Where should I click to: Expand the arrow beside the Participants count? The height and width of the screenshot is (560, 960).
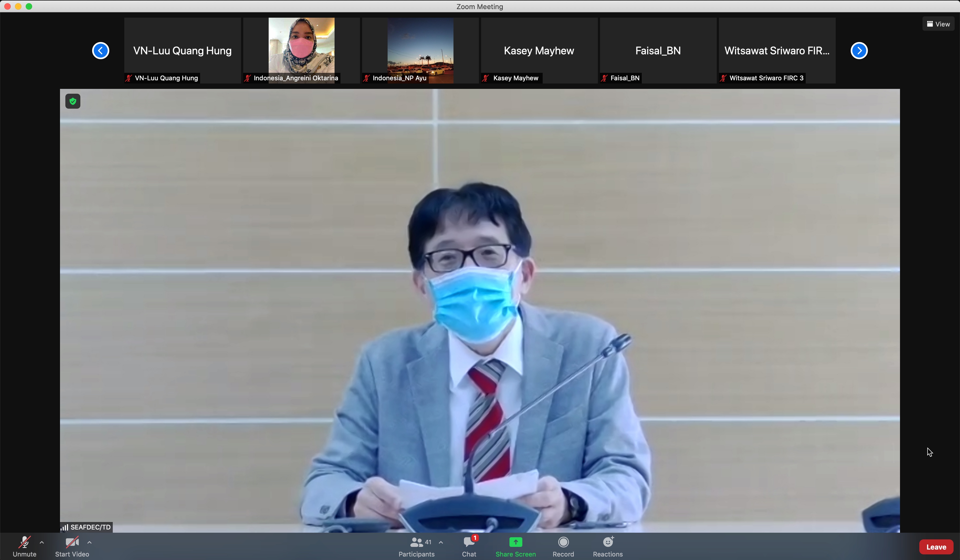click(441, 543)
